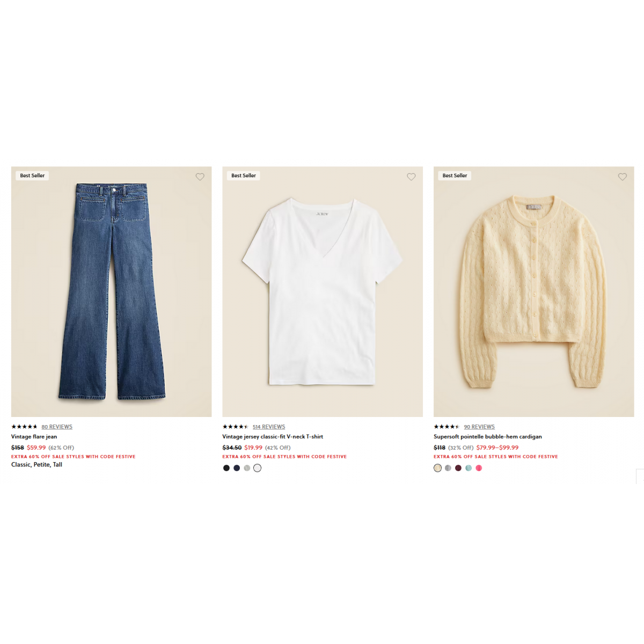Click star rating under the V-neck T-shirt
This screenshot has width=644, height=644.
(236, 427)
